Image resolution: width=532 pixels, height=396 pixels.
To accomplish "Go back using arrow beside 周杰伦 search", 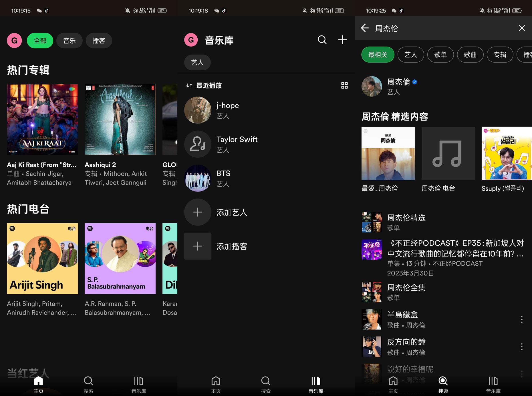I will pos(365,28).
